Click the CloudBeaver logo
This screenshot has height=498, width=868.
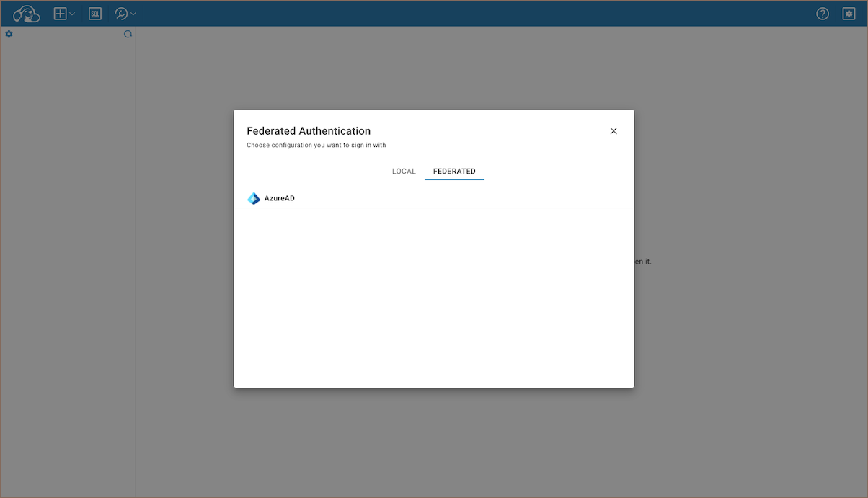pyautogui.click(x=27, y=14)
